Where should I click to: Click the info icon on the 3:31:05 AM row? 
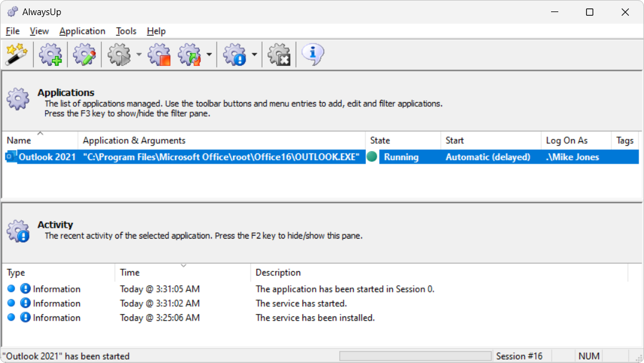pos(25,289)
